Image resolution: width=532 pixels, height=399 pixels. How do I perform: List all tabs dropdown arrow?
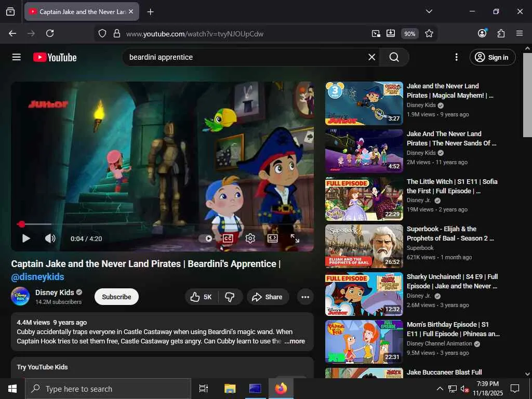pos(429,11)
